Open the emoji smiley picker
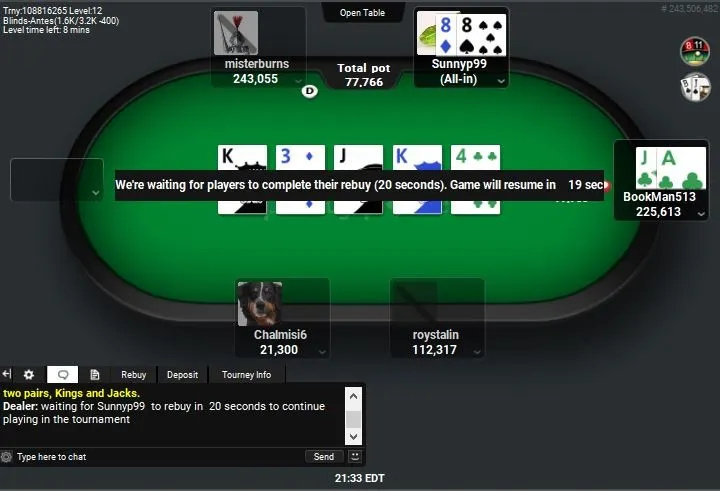Screen dimensions: 720x491 pos(355,457)
